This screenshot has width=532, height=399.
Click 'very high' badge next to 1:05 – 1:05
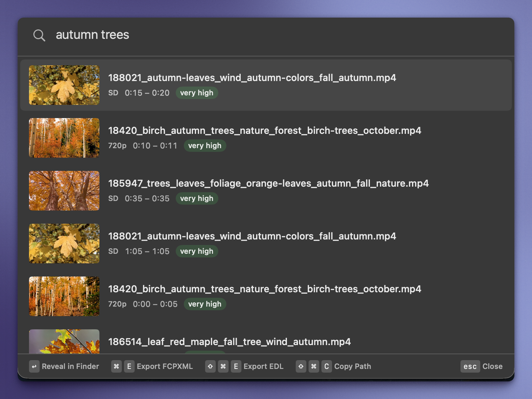197,251
